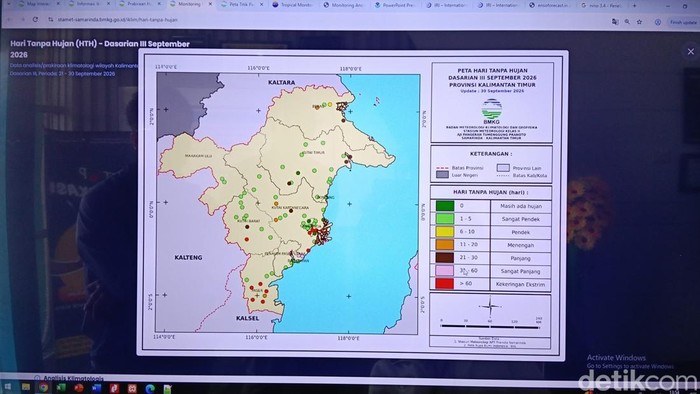The height and width of the screenshot is (394, 700).
Task: Switch to the ensoforecast tab
Action: (549, 5)
